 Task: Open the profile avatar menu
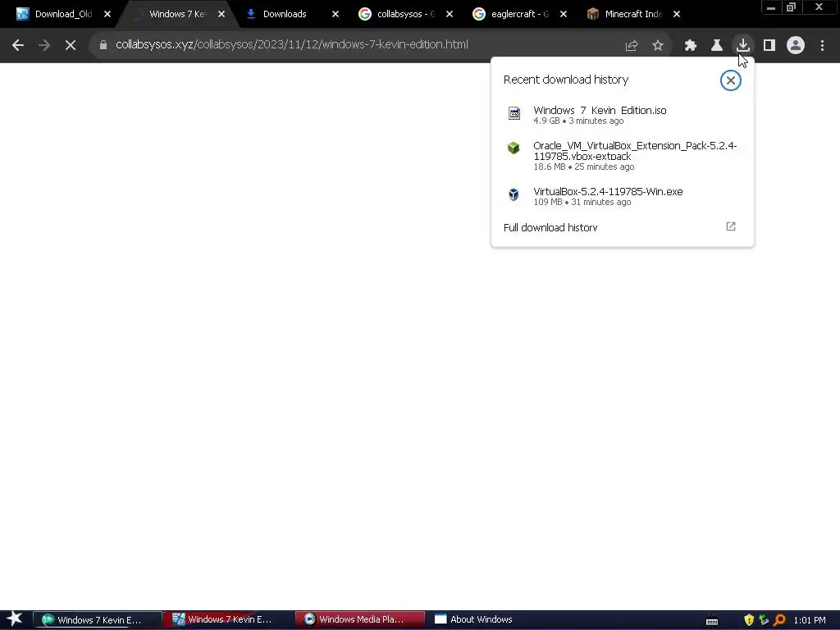coord(796,46)
